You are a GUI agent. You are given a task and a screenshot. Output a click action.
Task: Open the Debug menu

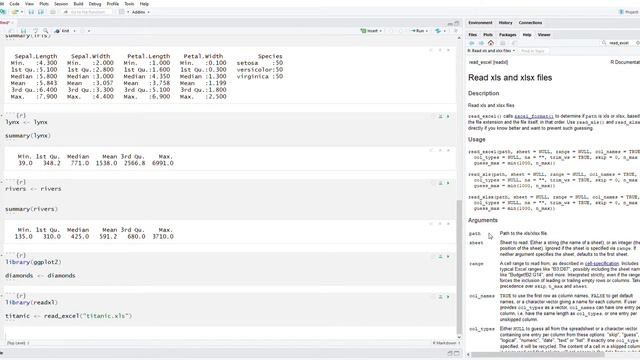[x=95, y=4]
